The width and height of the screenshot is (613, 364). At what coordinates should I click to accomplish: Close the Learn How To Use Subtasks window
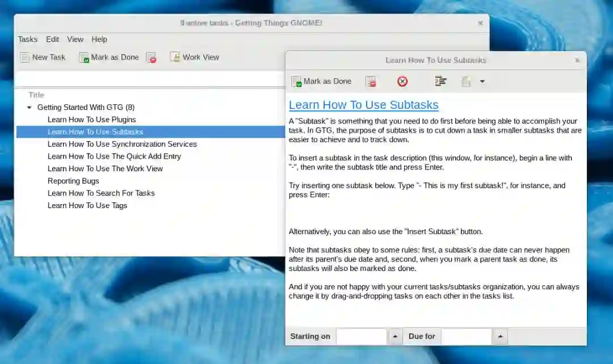click(x=577, y=60)
